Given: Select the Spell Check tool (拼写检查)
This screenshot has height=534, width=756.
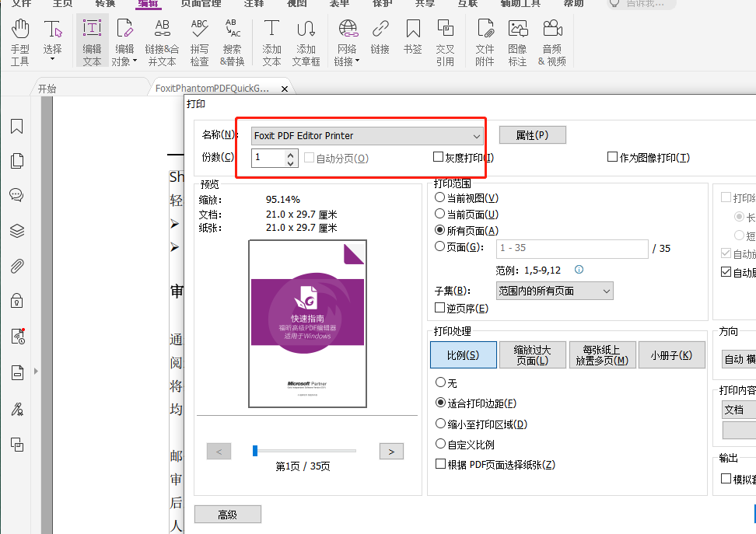Looking at the screenshot, I should tap(199, 40).
